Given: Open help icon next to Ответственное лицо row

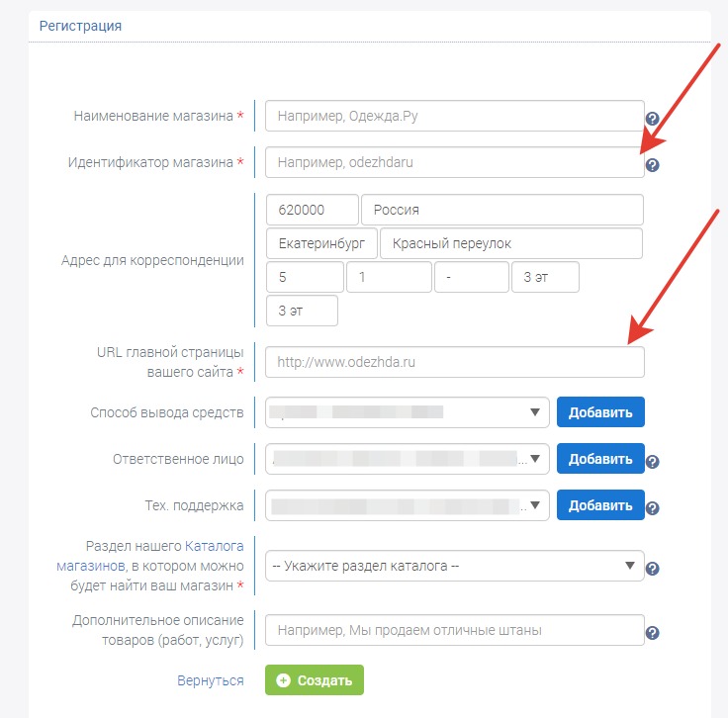Looking at the screenshot, I should click(652, 462).
